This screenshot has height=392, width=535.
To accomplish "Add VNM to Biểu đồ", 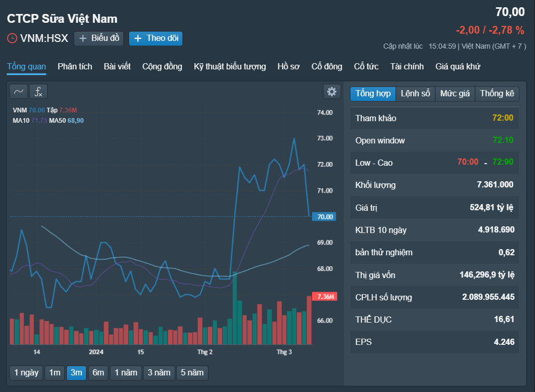I will coord(98,38).
